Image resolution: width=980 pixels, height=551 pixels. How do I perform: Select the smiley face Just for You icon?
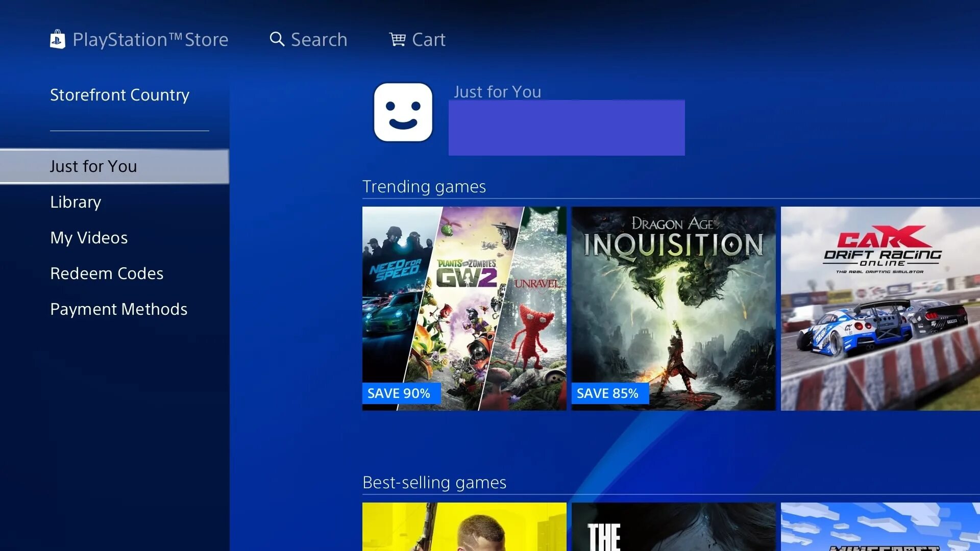(402, 112)
